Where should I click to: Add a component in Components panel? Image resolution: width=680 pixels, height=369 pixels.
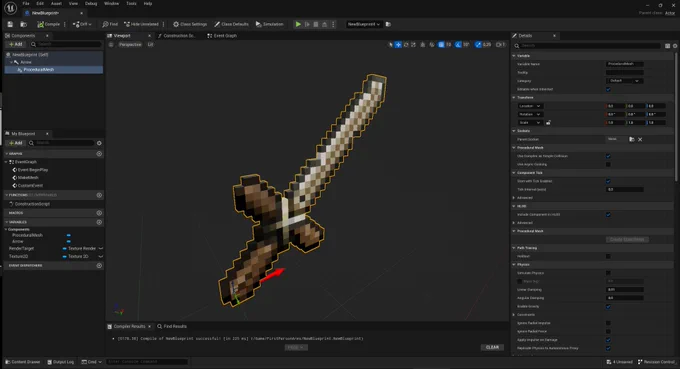point(16,44)
